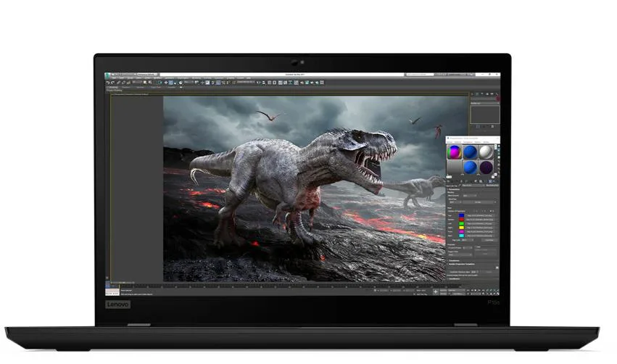The width and height of the screenshot is (617, 364).
Task: Open the 3ds Max application menu icon
Action: click(107, 75)
